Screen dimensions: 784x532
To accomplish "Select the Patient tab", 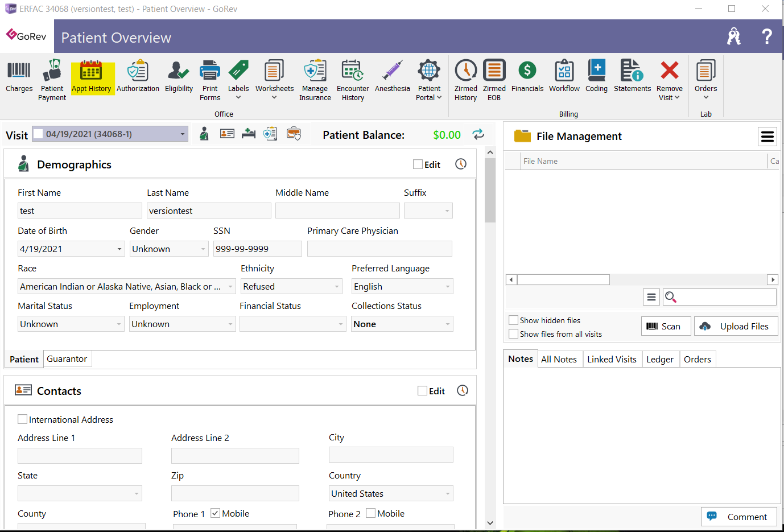I will click(x=24, y=359).
